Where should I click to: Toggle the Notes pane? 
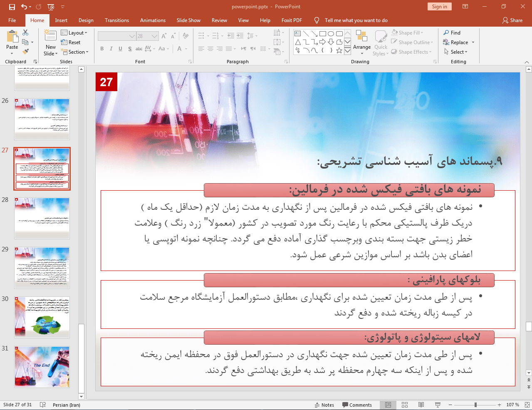324,405
